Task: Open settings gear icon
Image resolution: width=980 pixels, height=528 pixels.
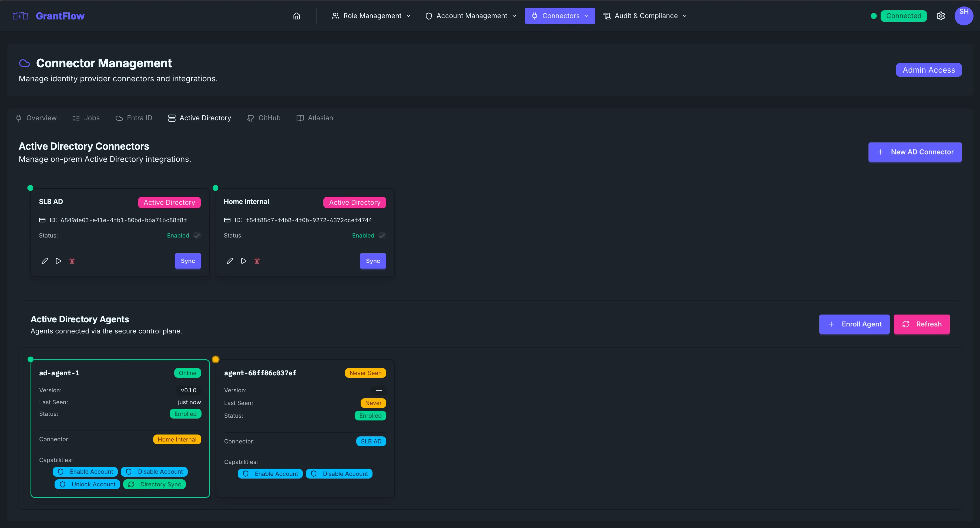Action: coord(941,16)
